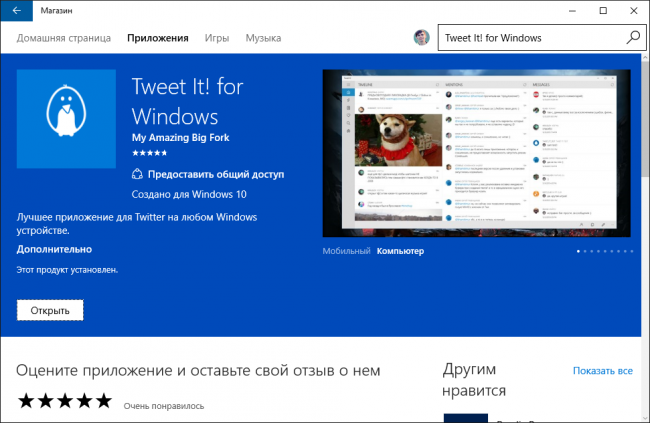
Task: Click the search magnifier icon
Action: tap(633, 37)
